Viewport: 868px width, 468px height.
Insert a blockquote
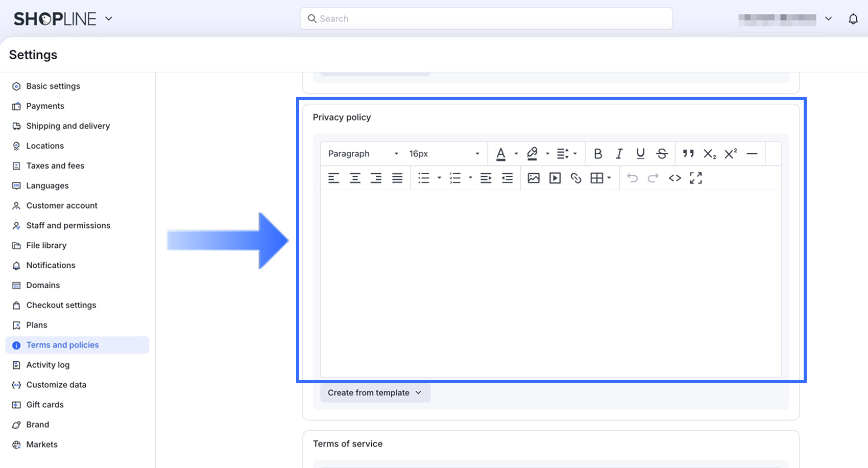click(688, 154)
